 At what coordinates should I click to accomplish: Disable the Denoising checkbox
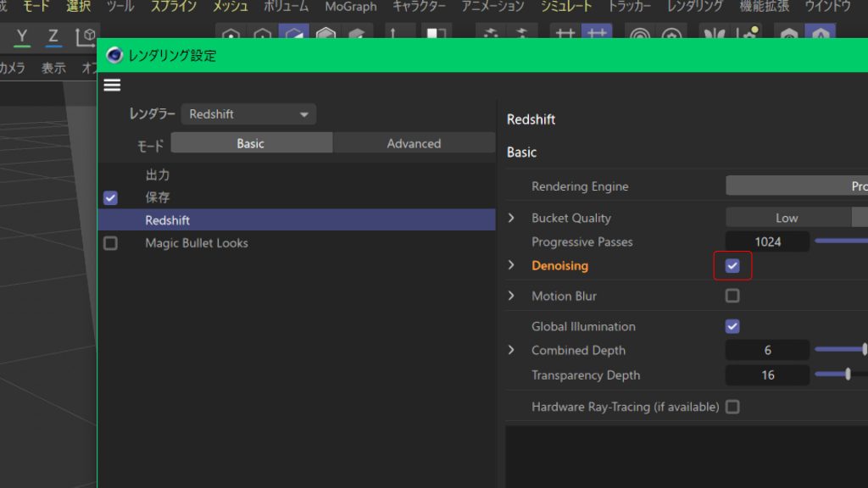[x=732, y=266]
